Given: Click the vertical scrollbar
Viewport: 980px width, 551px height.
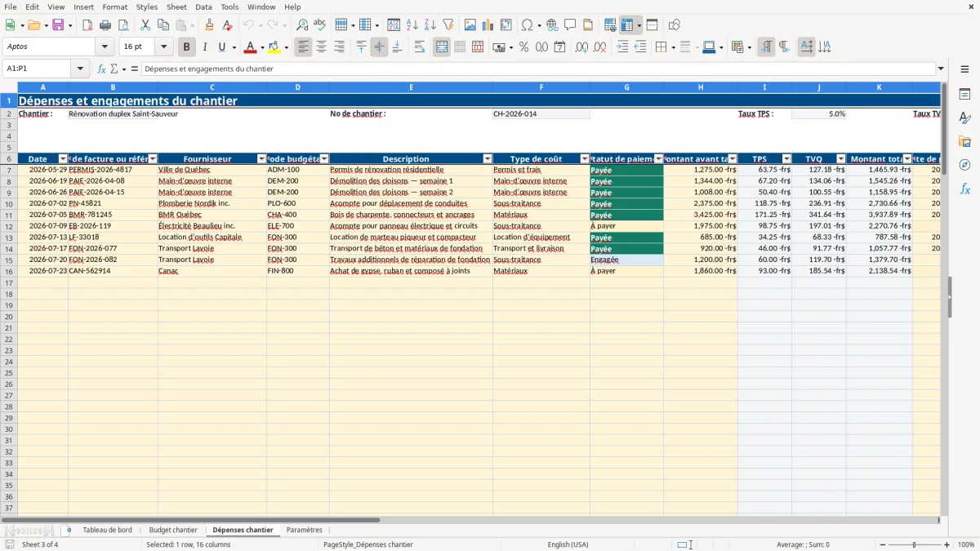Looking at the screenshot, I should (944, 299).
